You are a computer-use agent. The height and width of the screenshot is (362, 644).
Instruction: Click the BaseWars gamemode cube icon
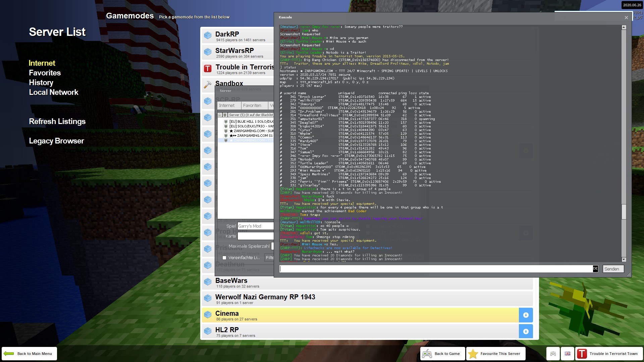click(208, 282)
